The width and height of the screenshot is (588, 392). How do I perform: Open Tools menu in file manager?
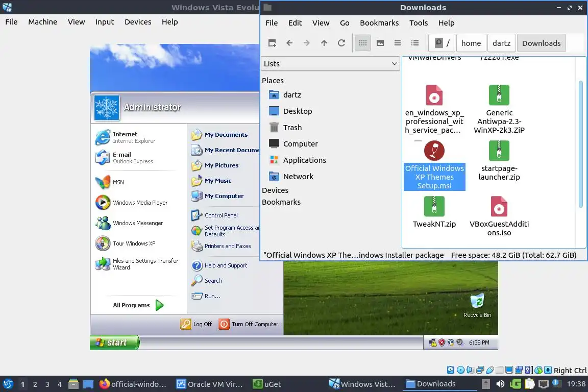(419, 23)
